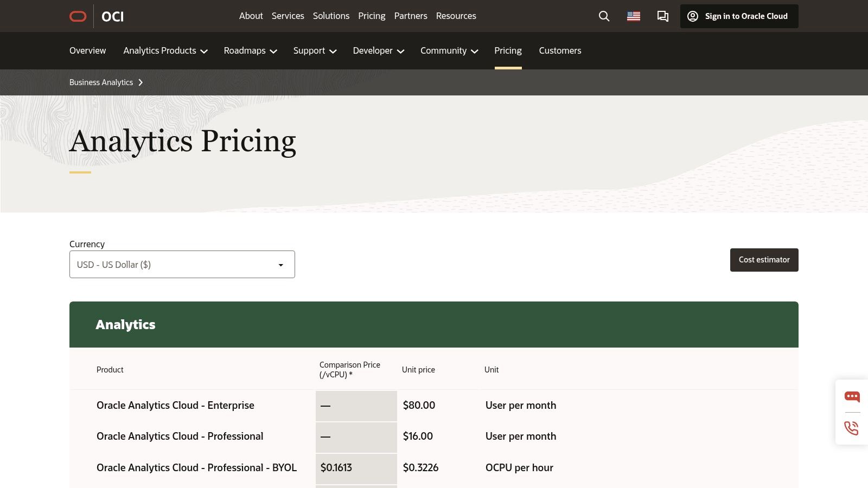Expand the Support menu

pos(315,50)
